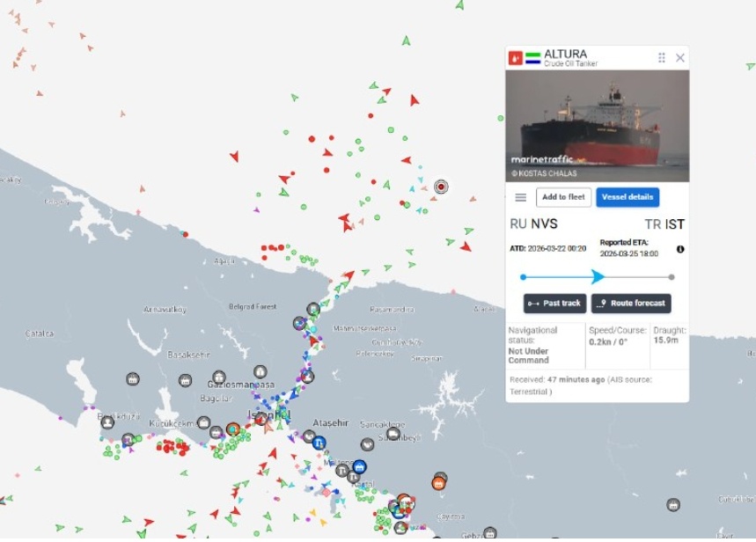
Task: Select the gray marker icon at Beylikdüzü
Action: (x=107, y=422)
